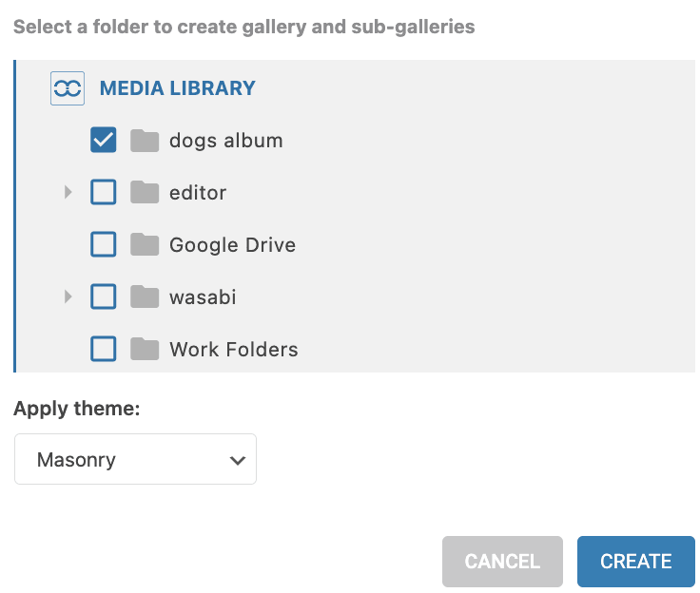Click the Work Folders folder icon
This screenshot has width=700, height=593.
tap(145, 350)
